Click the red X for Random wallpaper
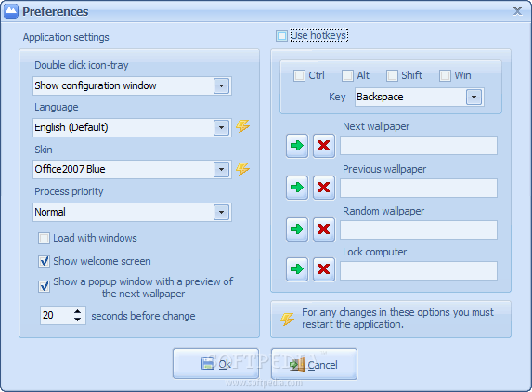 tap(324, 229)
